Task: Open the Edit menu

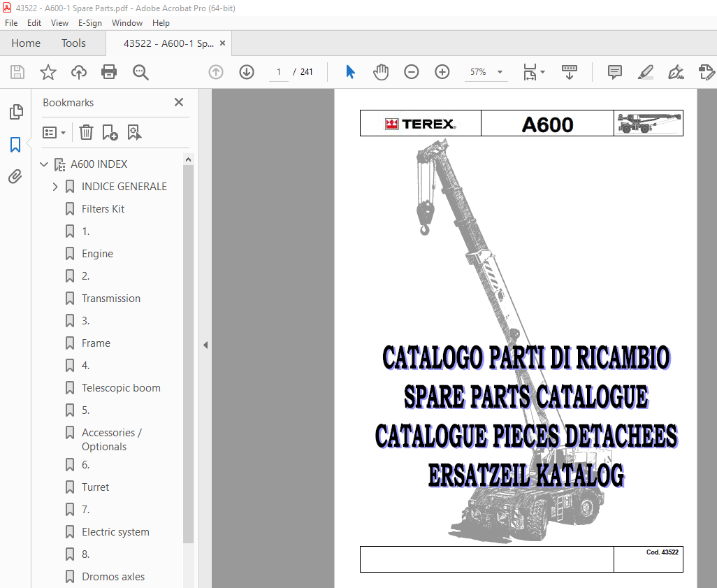Action: click(34, 23)
